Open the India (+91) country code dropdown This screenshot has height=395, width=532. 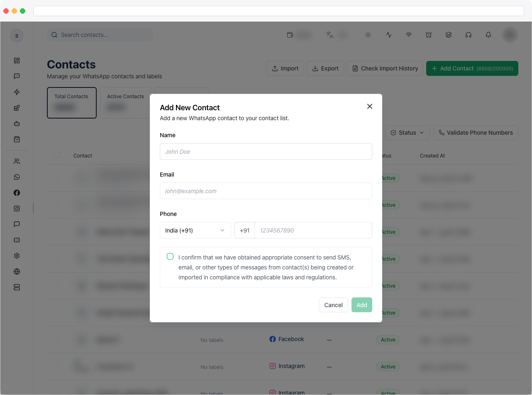pos(195,230)
